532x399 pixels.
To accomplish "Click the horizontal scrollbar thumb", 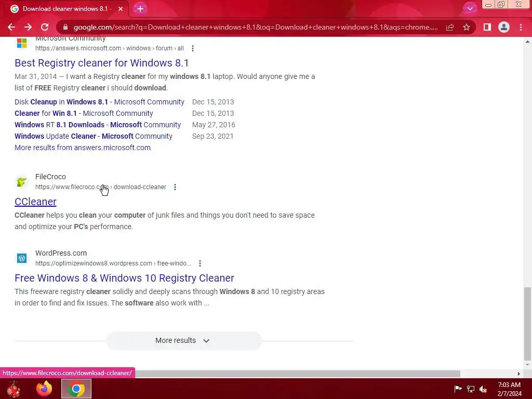I will point(230,374).
